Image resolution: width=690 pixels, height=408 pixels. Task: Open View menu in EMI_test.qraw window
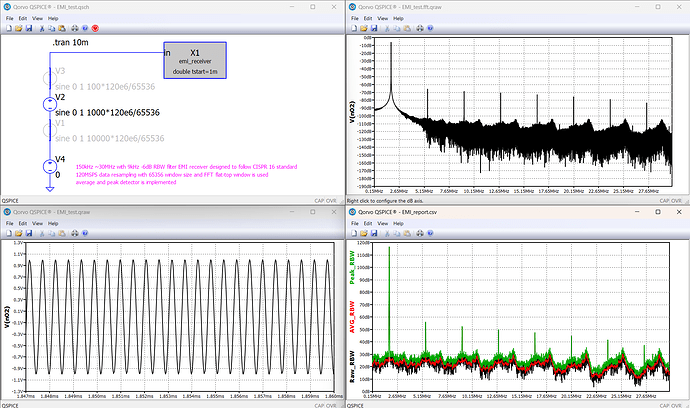tap(37, 224)
